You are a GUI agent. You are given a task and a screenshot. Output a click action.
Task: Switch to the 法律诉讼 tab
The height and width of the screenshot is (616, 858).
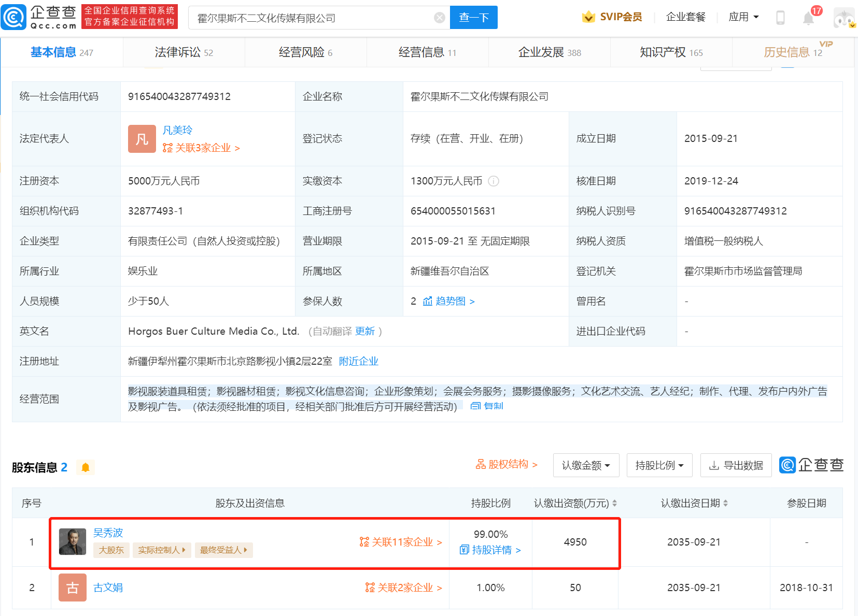coord(184,52)
